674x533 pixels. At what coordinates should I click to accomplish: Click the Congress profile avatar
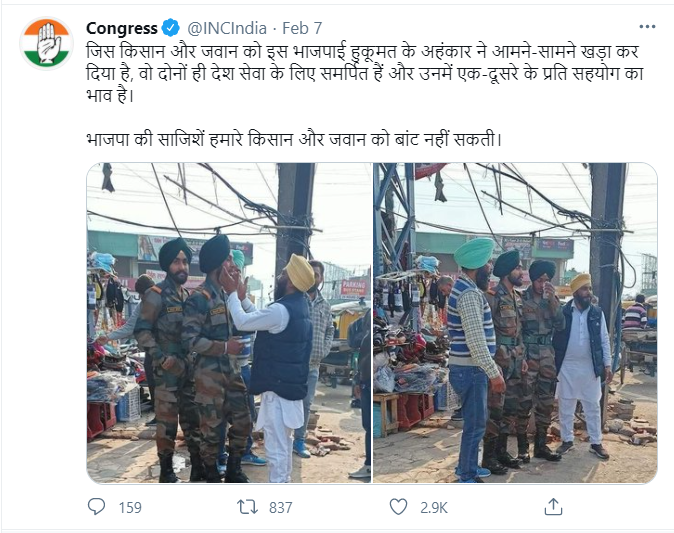(x=46, y=43)
